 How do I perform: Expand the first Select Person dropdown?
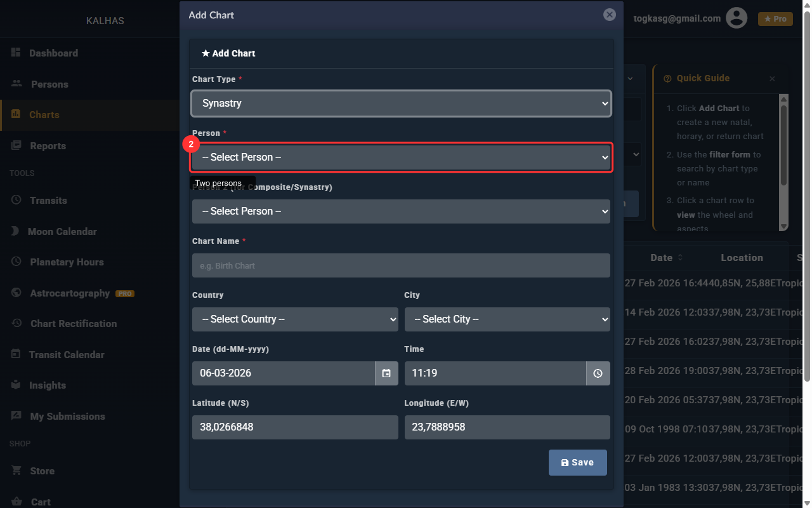[401, 157]
